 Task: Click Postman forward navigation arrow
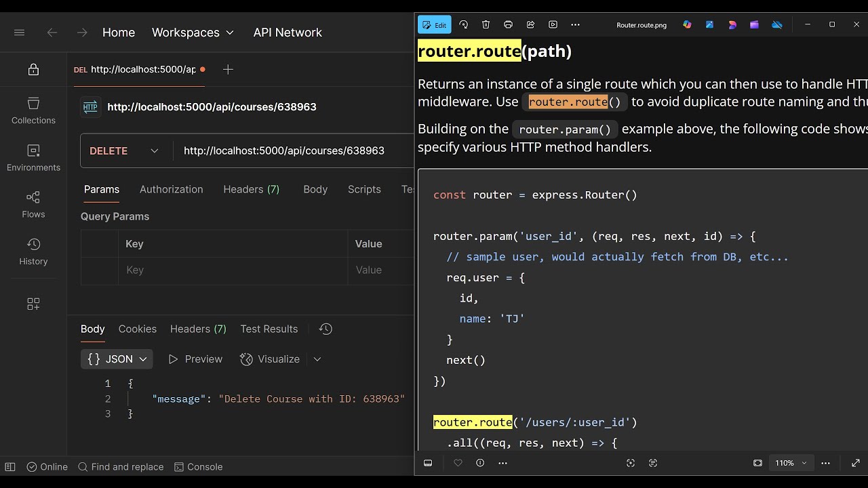(x=82, y=33)
